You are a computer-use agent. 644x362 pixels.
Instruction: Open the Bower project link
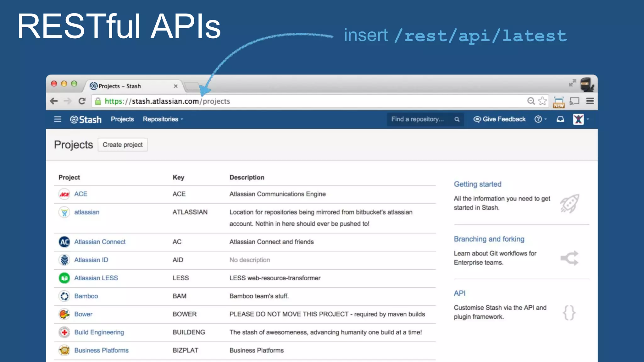(83, 314)
